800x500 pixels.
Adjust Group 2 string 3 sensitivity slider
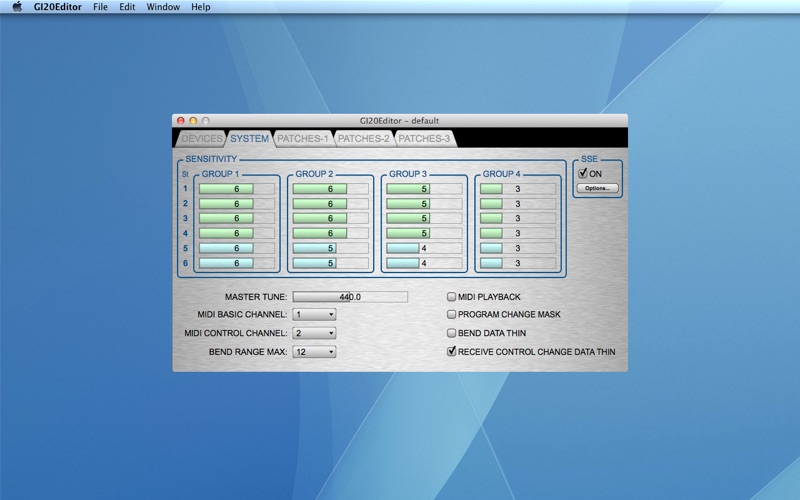(330, 218)
